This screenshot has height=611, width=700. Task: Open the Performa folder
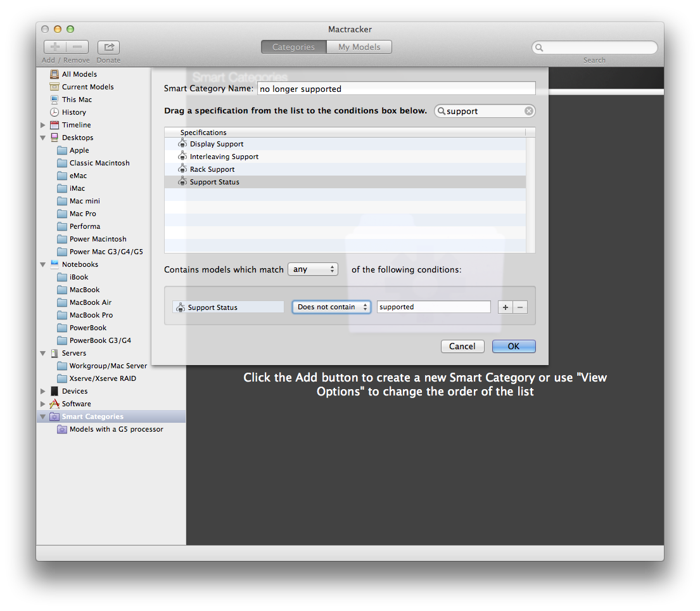click(x=79, y=226)
